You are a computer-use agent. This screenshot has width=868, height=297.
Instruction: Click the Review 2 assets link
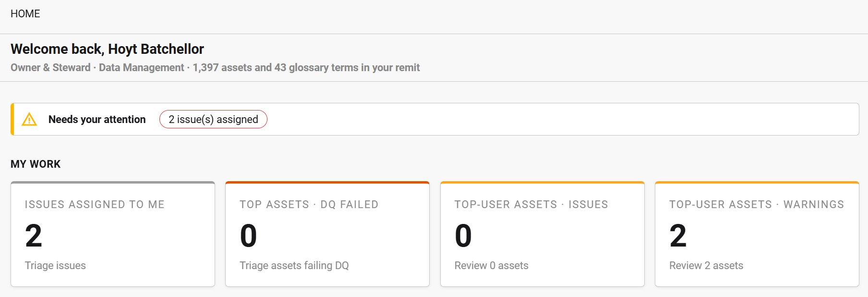(x=706, y=265)
